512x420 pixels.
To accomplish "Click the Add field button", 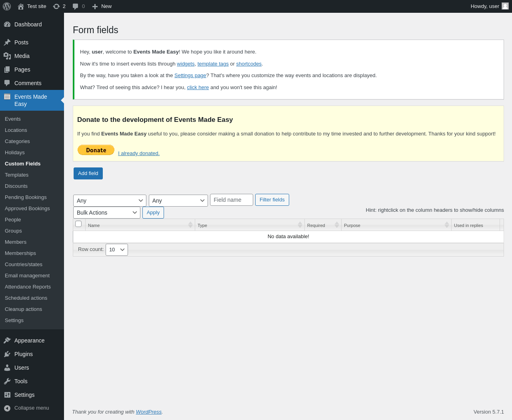I will click(88, 173).
